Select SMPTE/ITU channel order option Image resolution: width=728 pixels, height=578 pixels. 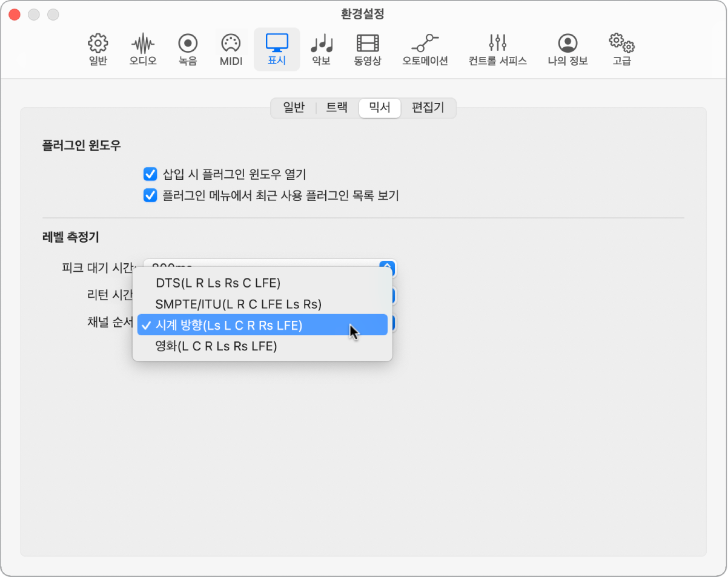238,304
